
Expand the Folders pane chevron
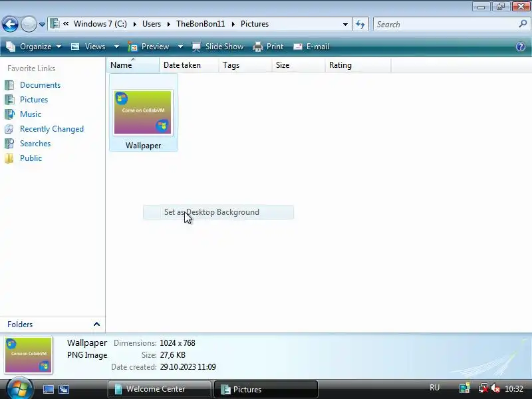tap(96, 324)
